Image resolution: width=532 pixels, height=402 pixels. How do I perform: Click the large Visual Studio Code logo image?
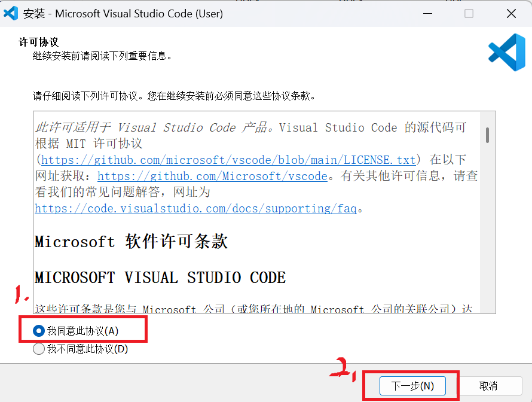coord(505,53)
